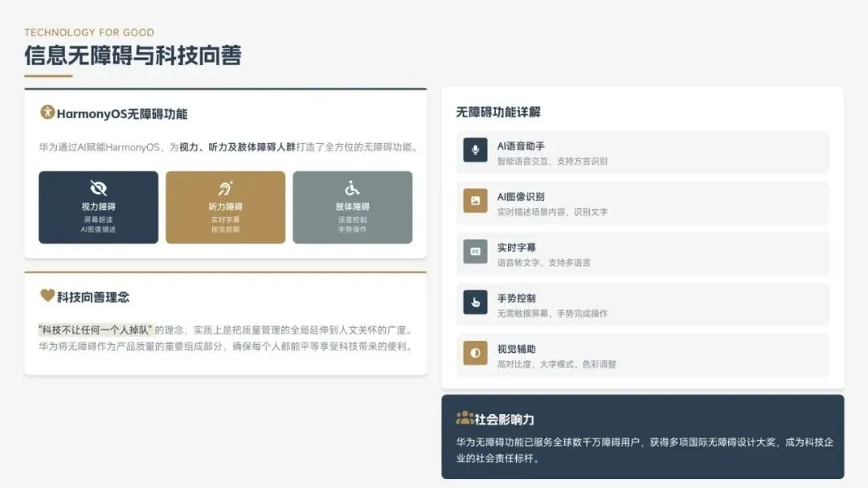Open the 手势控制 feature row
868x488 pixels.
pos(643,304)
